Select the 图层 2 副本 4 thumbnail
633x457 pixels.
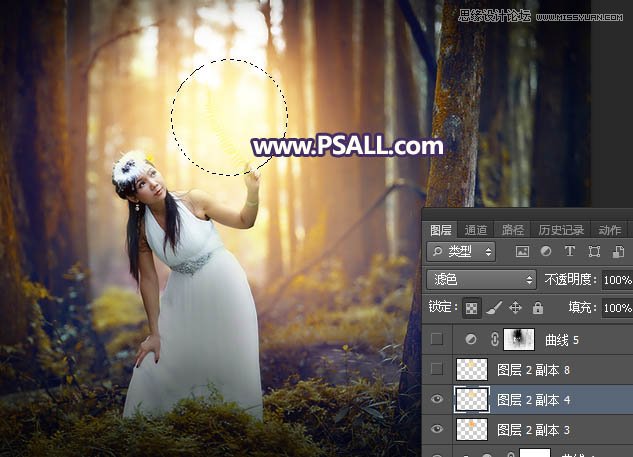[472, 399]
